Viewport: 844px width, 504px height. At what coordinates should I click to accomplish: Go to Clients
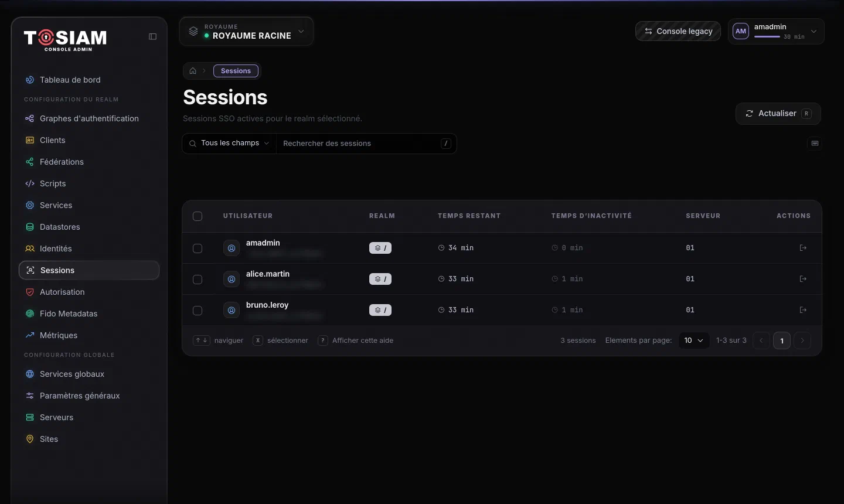[x=89, y=140]
